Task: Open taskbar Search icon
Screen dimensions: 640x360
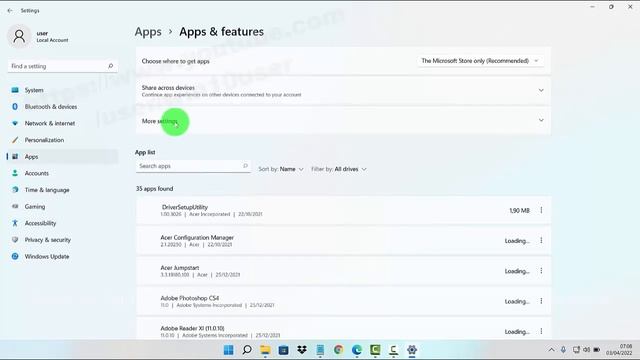Action: tap(247, 350)
